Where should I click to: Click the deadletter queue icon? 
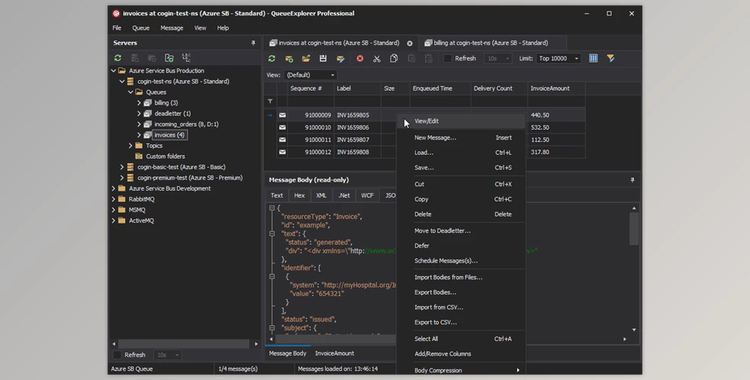[x=148, y=113]
